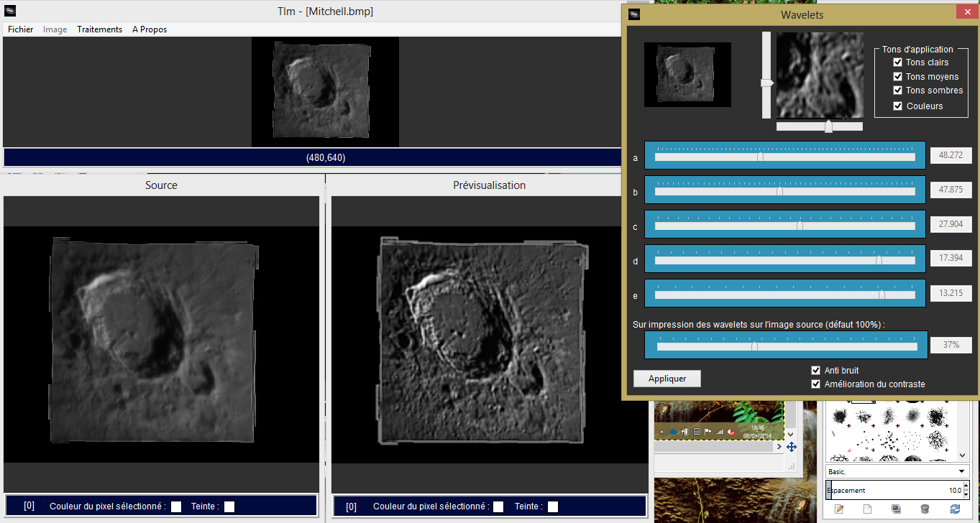This screenshot has width=980, height=523.
Task: Click the Tons d'application group label
Action: [917, 50]
